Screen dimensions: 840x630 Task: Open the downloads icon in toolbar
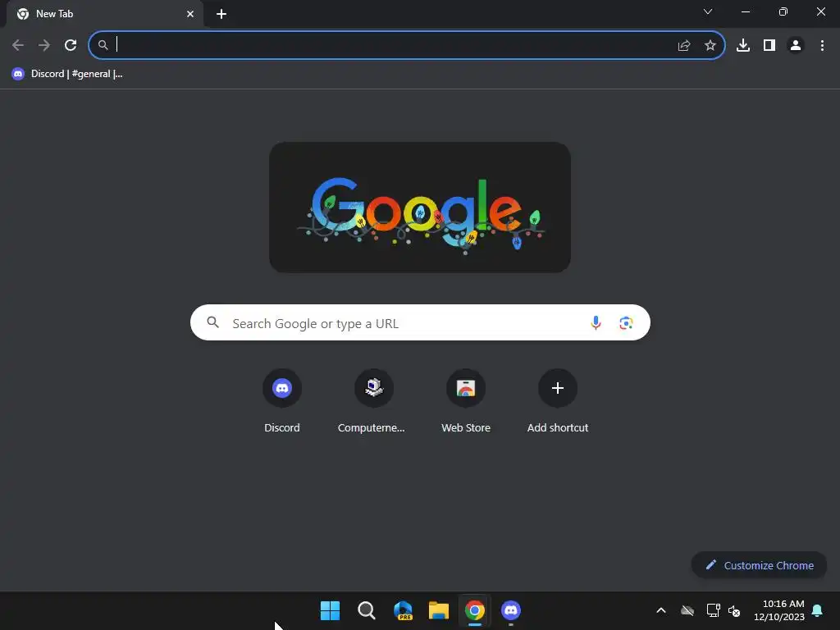(x=743, y=46)
